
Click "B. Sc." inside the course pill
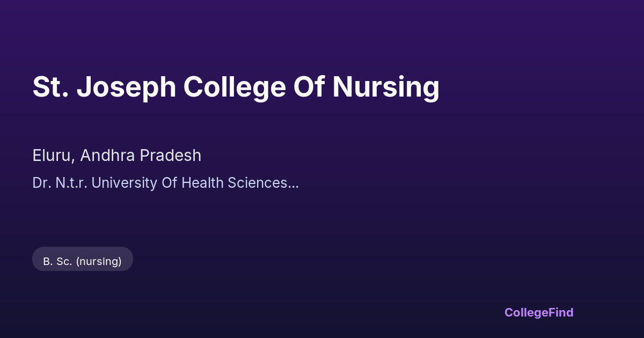pyautogui.click(x=57, y=261)
